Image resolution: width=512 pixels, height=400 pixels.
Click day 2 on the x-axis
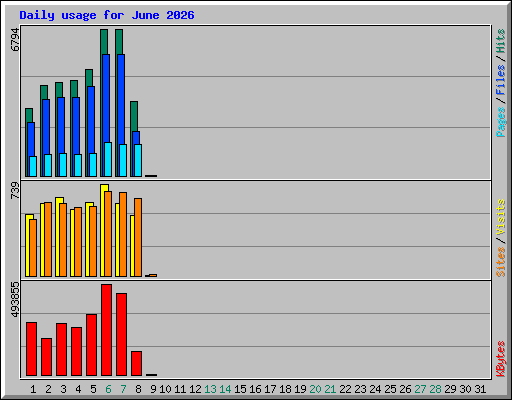48,389
